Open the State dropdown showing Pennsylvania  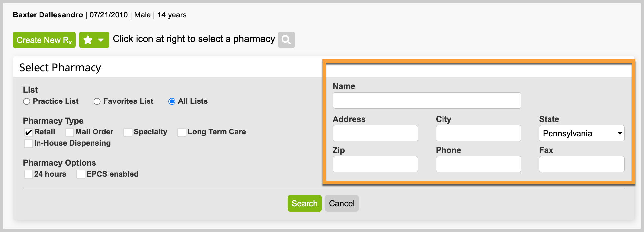pos(581,133)
